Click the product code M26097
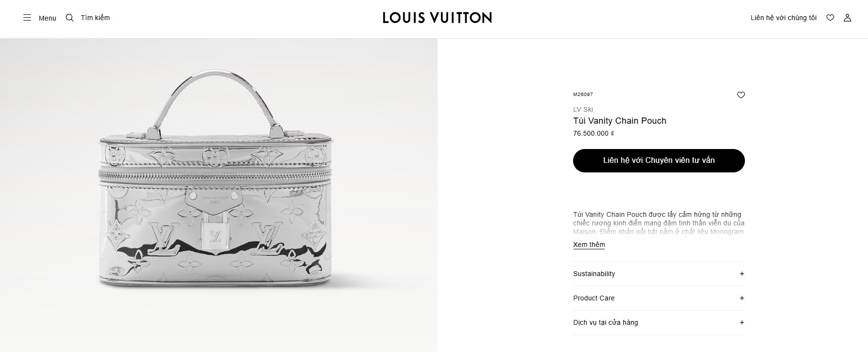 pyautogui.click(x=583, y=95)
